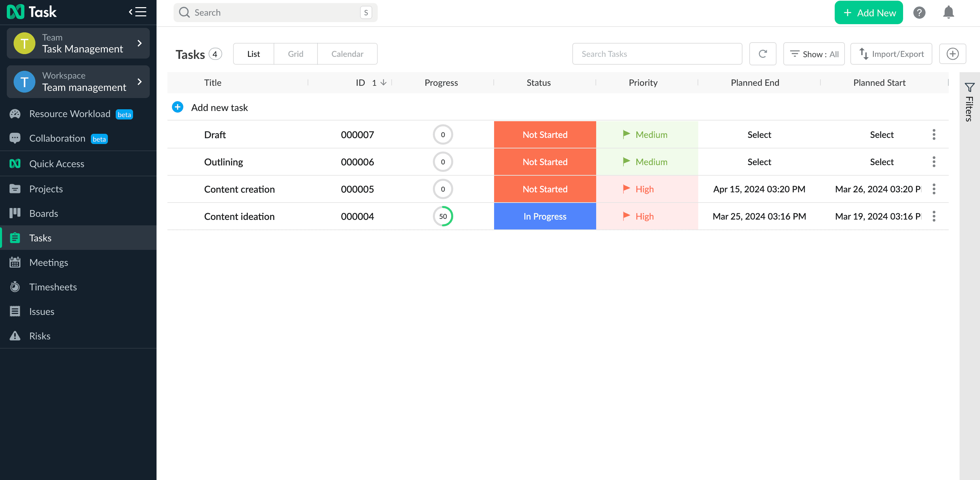Screen dimensions: 980x480
Task: Click the Task Management team avatar
Action: 24,43
